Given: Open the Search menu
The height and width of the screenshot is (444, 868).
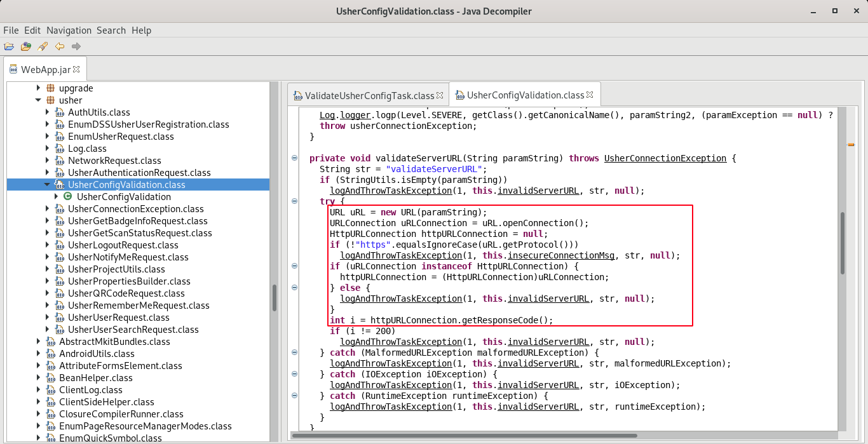Looking at the screenshot, I should 111,30.
